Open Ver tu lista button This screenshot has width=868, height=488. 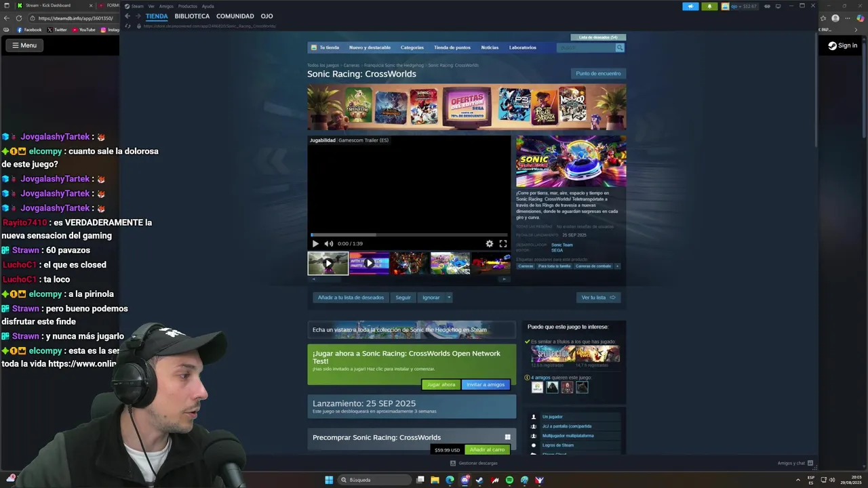click(598, 298)
